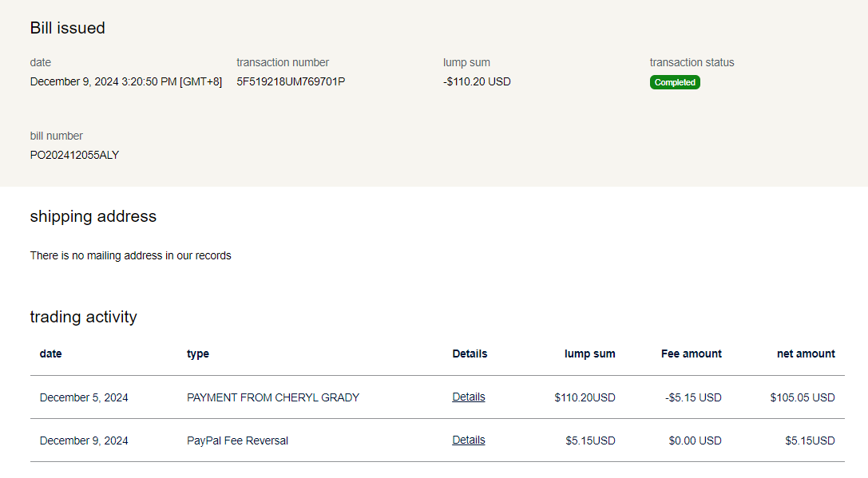Image resolution: width=868 pixels, height=478 pixels.
Task: Open Details link for Cheryl Grady payment
Action: pos(468,397)
